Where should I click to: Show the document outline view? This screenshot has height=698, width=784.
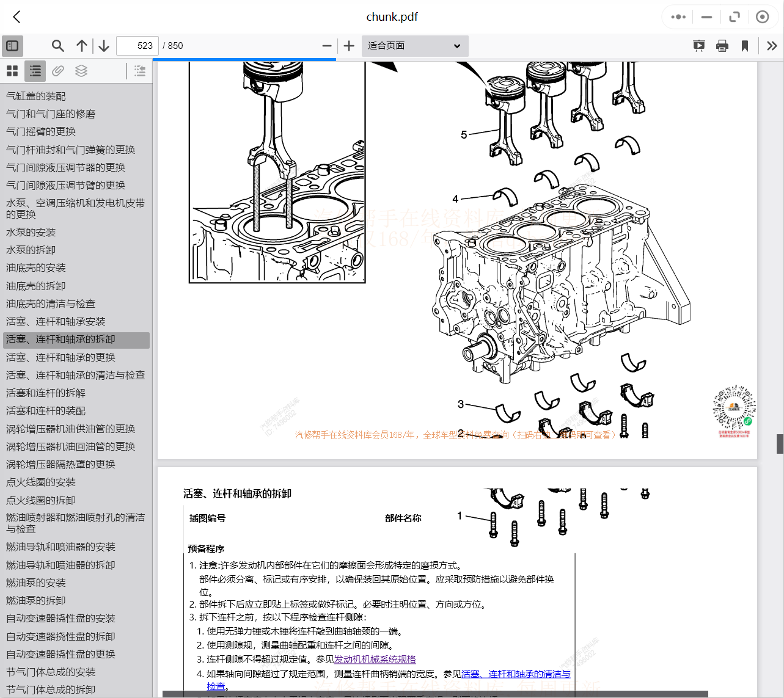click(34, 70)
